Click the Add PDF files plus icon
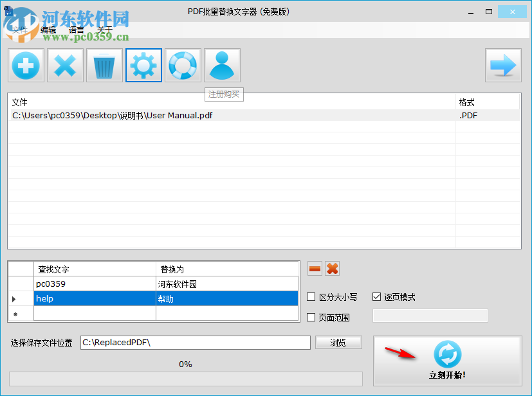The image size is (532, 396). 26,65
